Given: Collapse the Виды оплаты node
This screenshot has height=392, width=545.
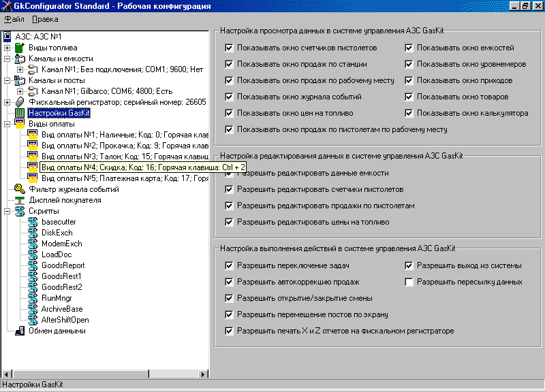Looking at the screenshot, I should tap(7, 124).
